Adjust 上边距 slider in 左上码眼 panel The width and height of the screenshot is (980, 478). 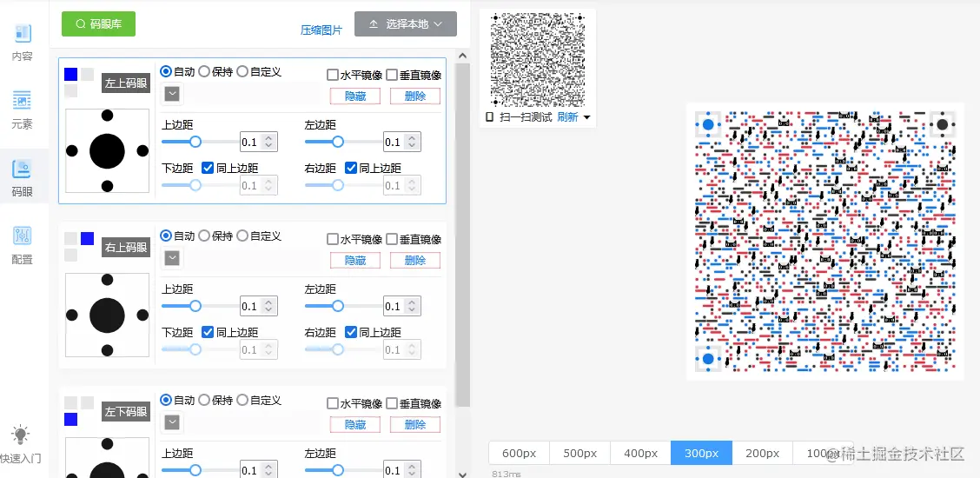click(x=195, y=142)
